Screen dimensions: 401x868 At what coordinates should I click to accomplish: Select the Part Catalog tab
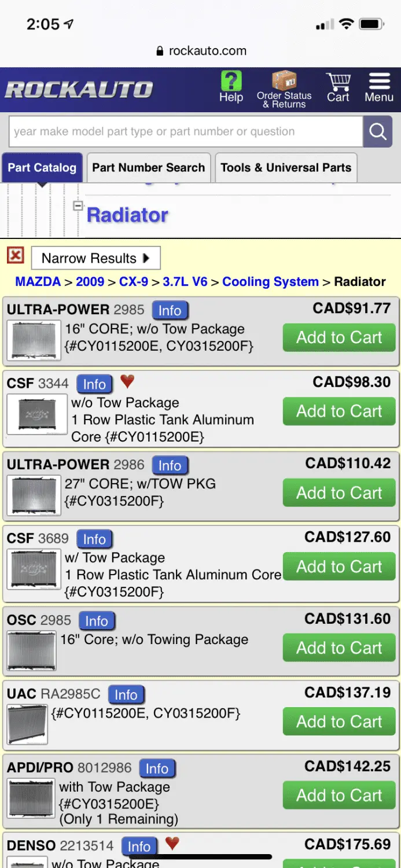point(42,168)
